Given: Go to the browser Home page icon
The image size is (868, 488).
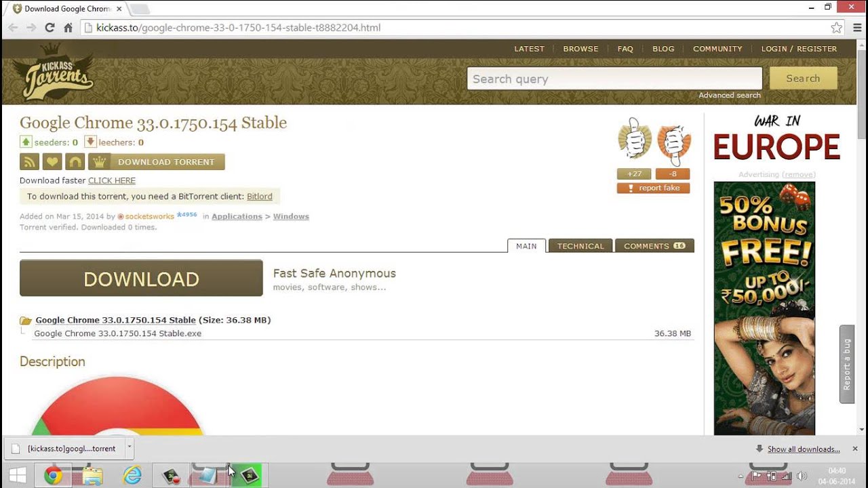Looking at the screenshot, I should coord(68,28).
